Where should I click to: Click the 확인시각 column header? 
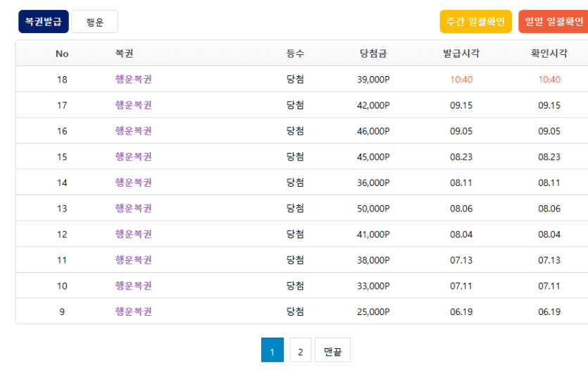549,54
